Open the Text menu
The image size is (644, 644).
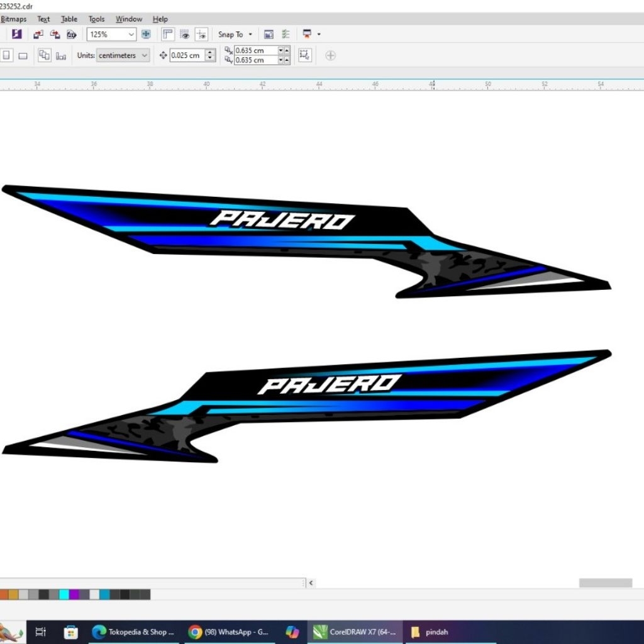(43, 19)
